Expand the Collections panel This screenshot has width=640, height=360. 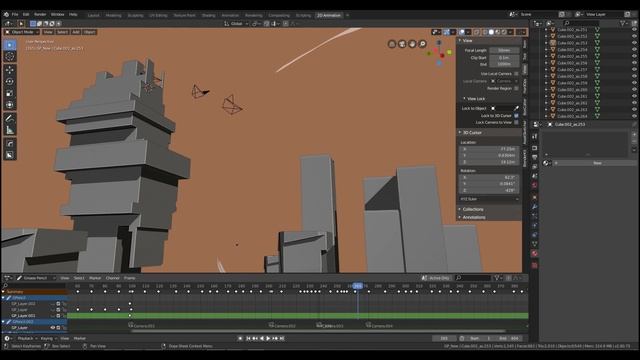(x=460, y=209)
